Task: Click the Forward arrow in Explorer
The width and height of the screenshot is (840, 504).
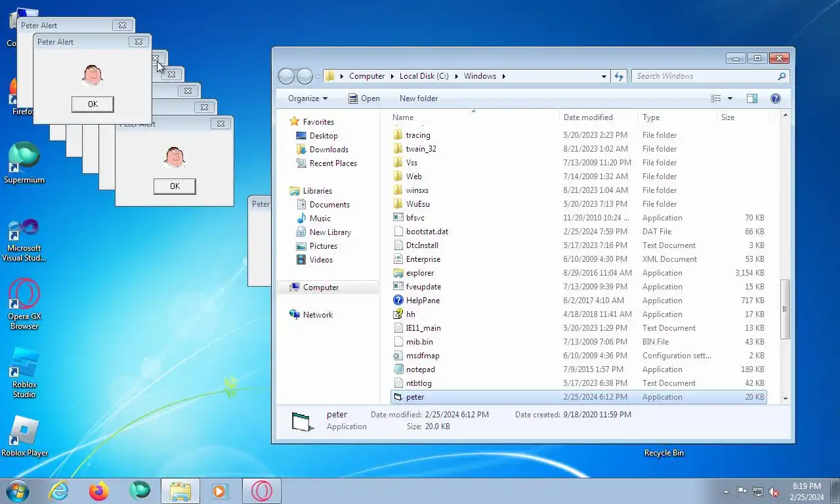Action: click(304, 76)
